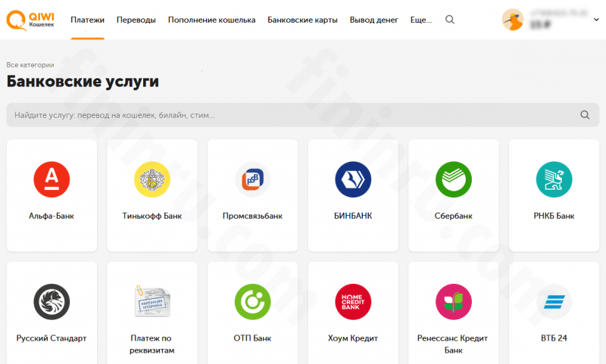This screenshot has height=364, width=606.
Task: Click the ВТБ 24 label
Action: tap(554, 338)
